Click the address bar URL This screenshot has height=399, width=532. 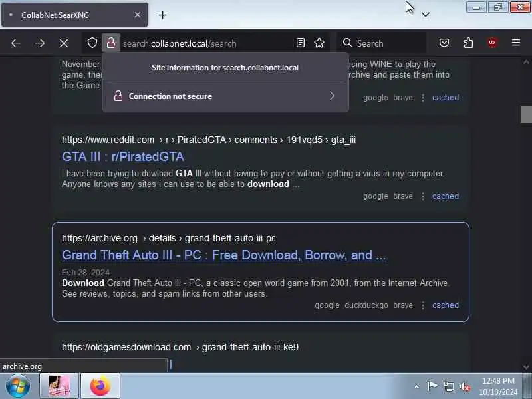coord(180,43)
